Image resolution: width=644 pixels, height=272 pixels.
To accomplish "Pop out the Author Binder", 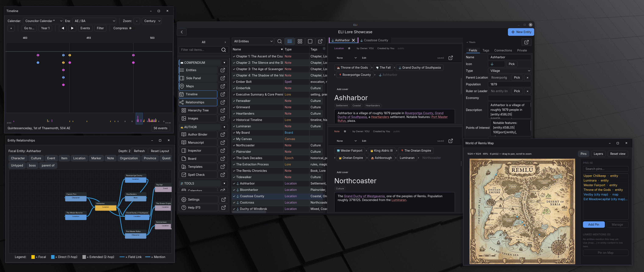I will coord(223,134).
